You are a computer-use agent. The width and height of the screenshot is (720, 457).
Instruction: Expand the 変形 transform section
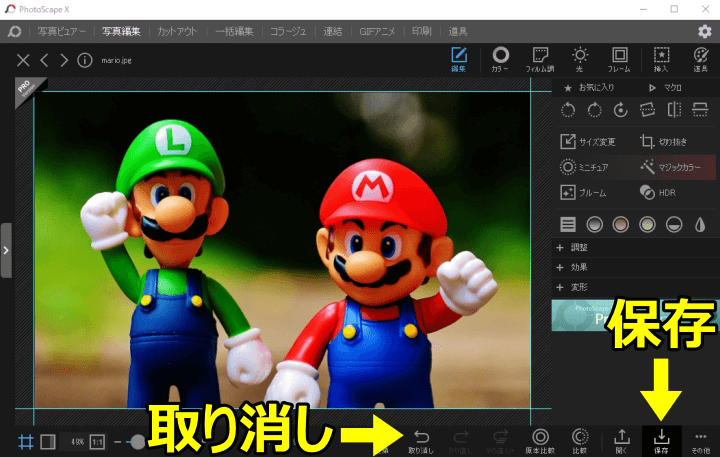(636, 288)
